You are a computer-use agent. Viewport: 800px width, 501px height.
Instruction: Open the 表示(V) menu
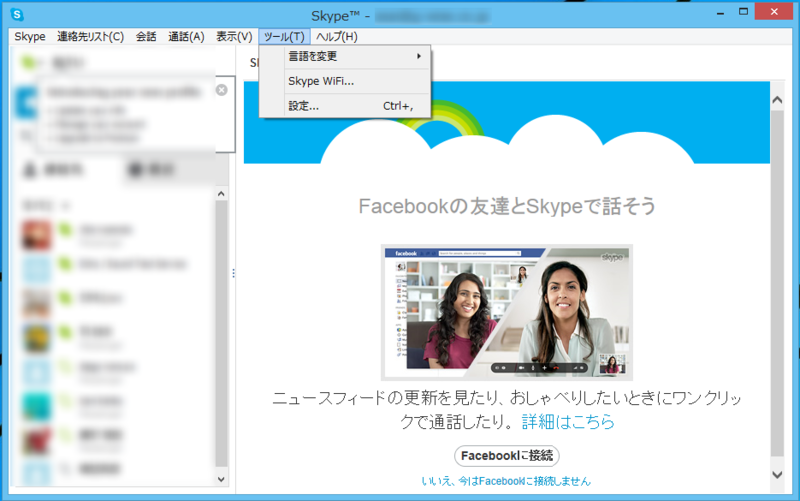coord(234,37)
